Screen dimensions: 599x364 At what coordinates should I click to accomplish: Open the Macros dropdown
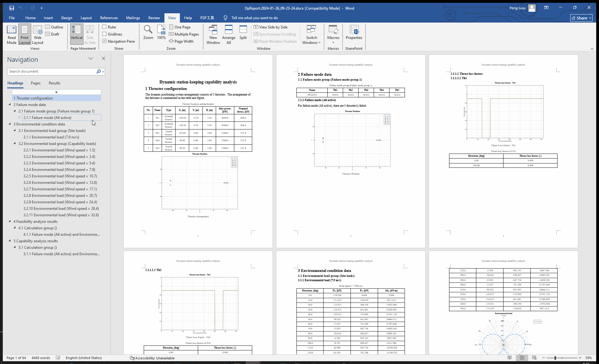[333, 35]
